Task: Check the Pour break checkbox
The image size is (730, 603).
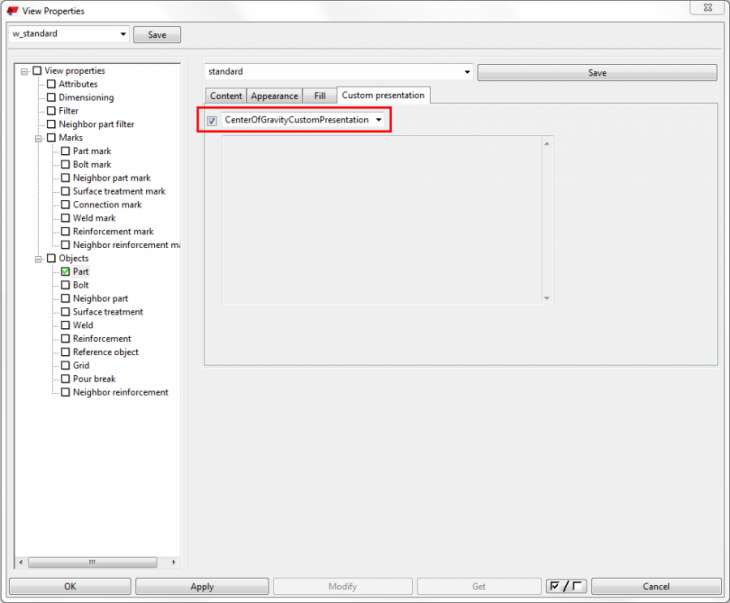Action: tap(66, 379)
